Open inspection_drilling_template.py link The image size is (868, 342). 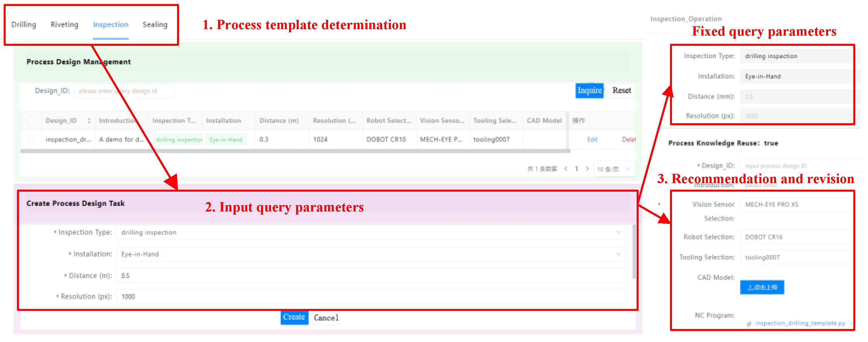click(x=800, y=323)
